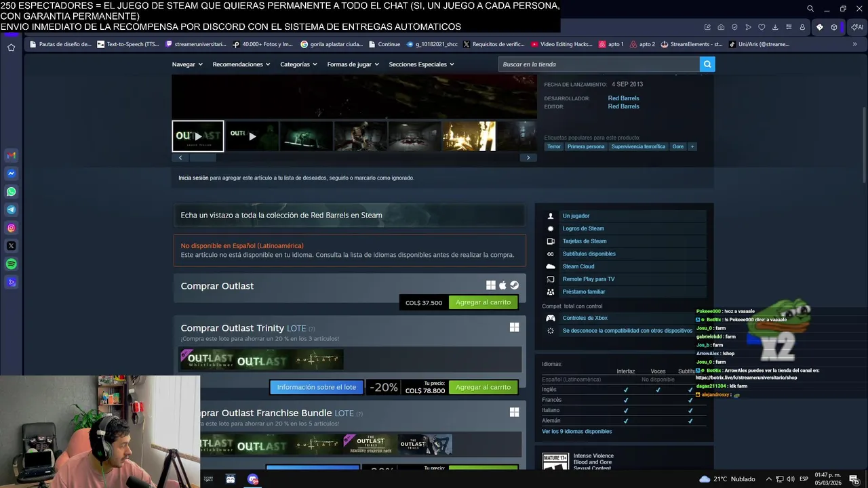Viewport: 868px width, 488px height.
Task: Click the 'Gore' tag
Action: 678,146
